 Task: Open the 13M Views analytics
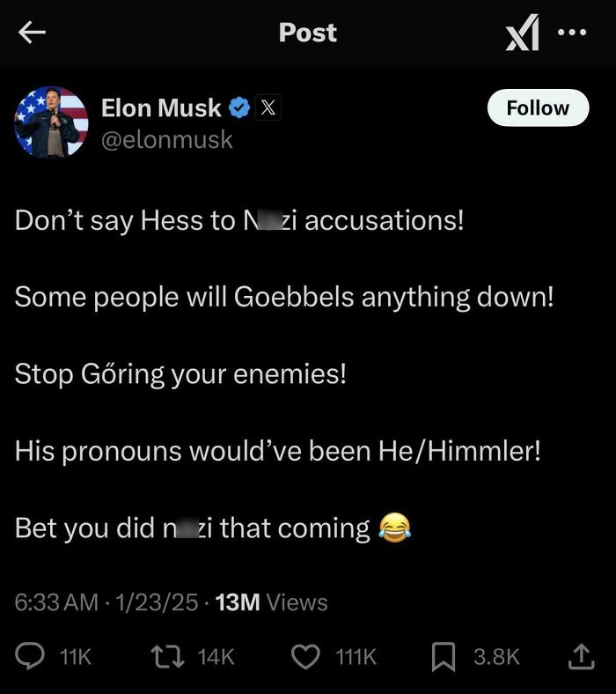pyautogui.click(x=271, y=602)
